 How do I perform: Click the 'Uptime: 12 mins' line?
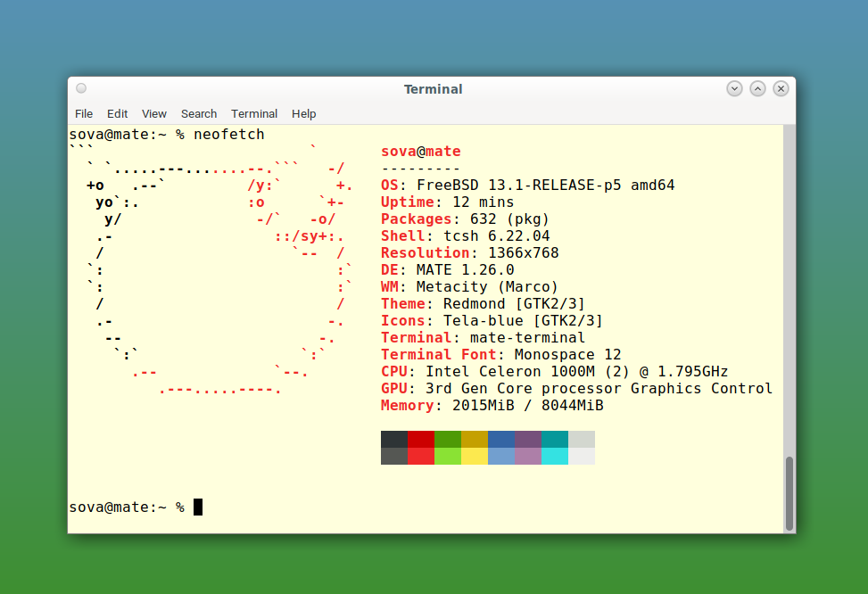(x=447, y=202)
